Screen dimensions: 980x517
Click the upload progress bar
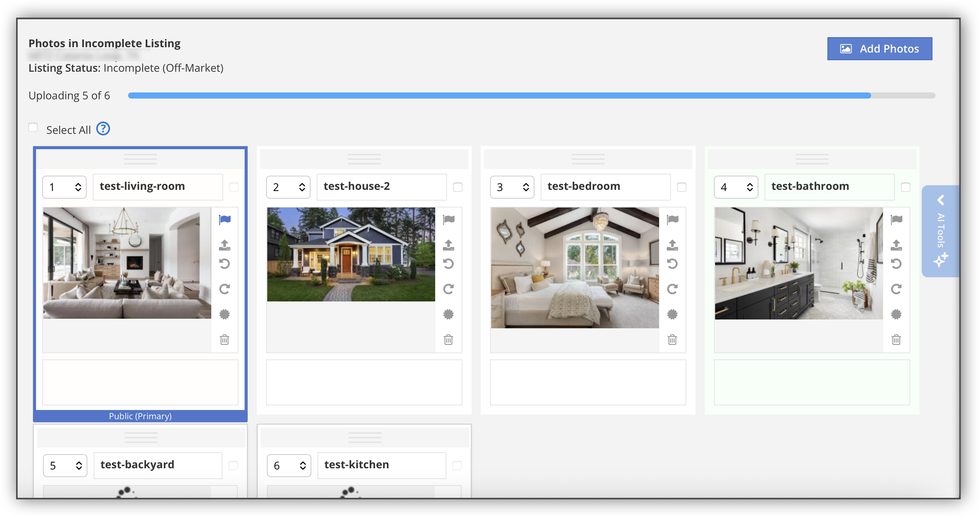coord(531,95)
